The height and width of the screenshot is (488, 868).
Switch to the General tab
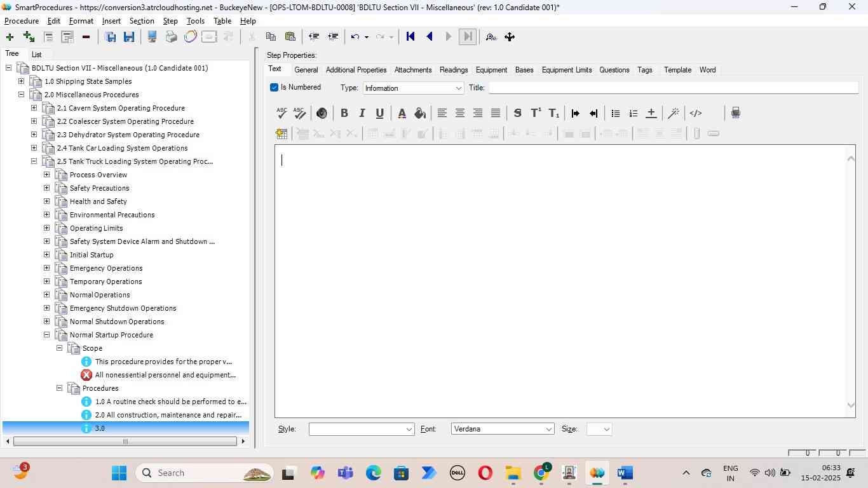(306, 70)
